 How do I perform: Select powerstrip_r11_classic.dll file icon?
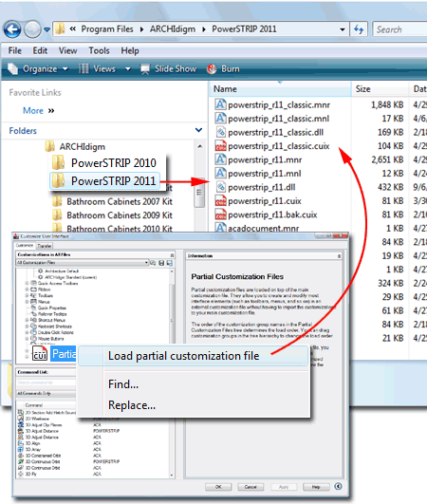(x=220, y=132)
